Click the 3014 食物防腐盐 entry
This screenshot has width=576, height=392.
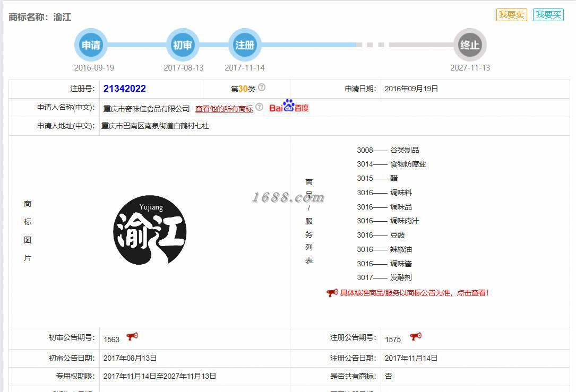click(x=392, y=164)
